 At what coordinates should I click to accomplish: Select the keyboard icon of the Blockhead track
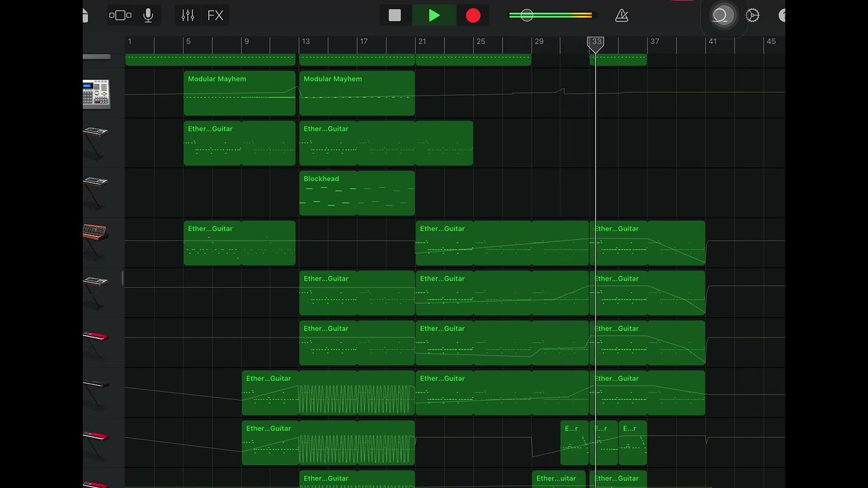point(95,193)
